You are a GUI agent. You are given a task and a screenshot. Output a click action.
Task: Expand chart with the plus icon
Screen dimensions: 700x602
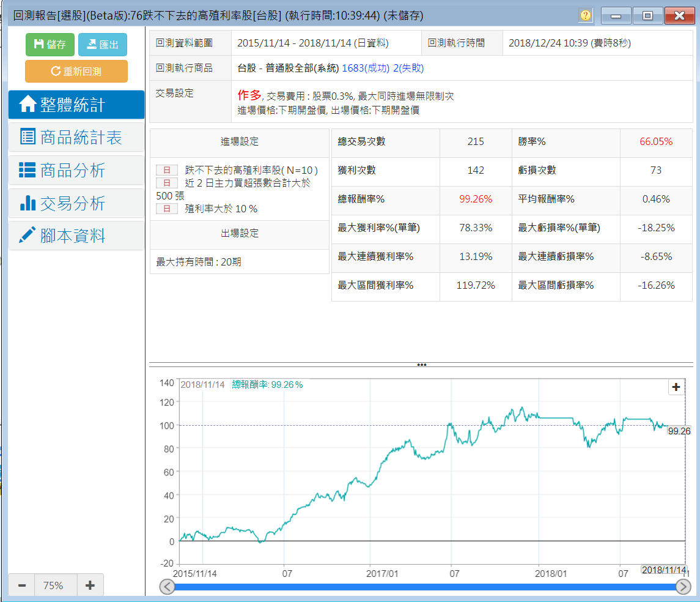point(676,387)
